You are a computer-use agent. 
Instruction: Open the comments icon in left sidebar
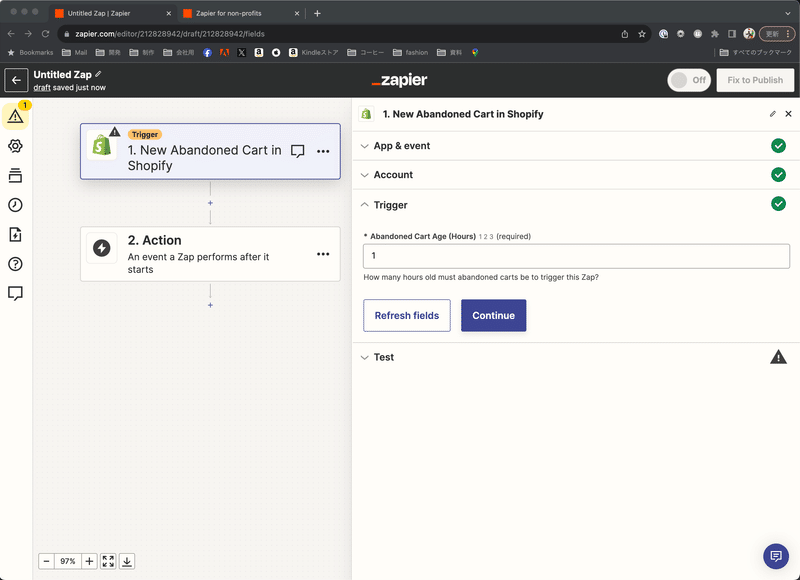coord(15,293)
